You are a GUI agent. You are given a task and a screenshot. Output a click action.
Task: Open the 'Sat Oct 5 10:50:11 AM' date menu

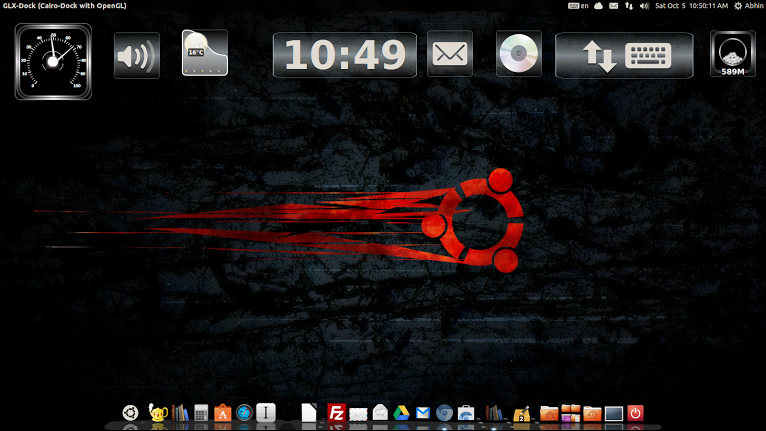click(x=692, y=6)
